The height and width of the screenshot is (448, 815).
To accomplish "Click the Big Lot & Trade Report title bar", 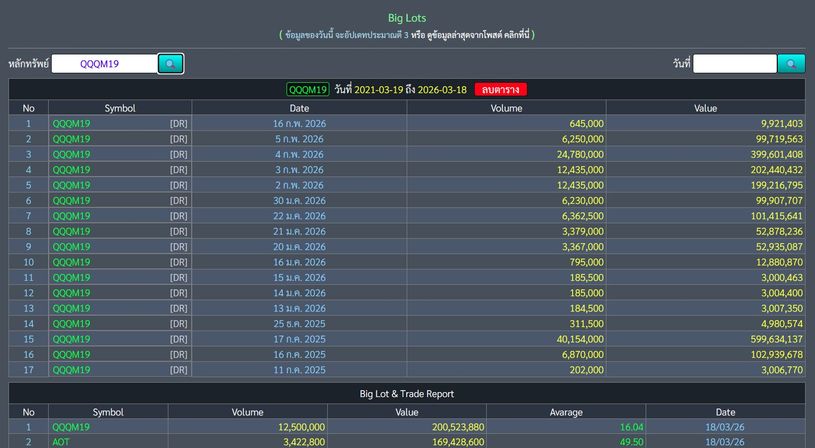I will [x=407, y=394].
